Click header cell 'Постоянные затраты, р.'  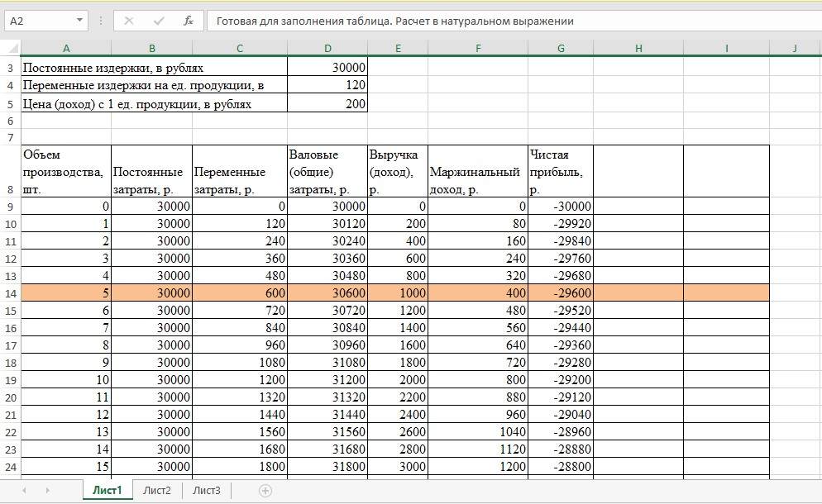pos(152,171)
